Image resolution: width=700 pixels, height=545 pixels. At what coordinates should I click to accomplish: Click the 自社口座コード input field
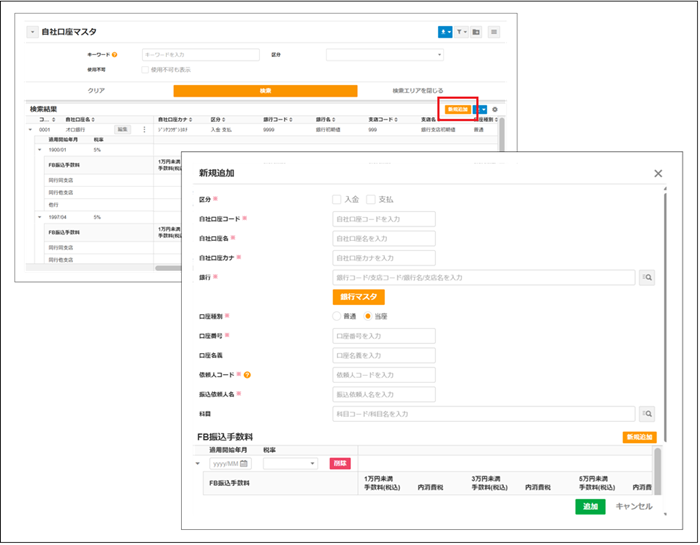[384, 219]
